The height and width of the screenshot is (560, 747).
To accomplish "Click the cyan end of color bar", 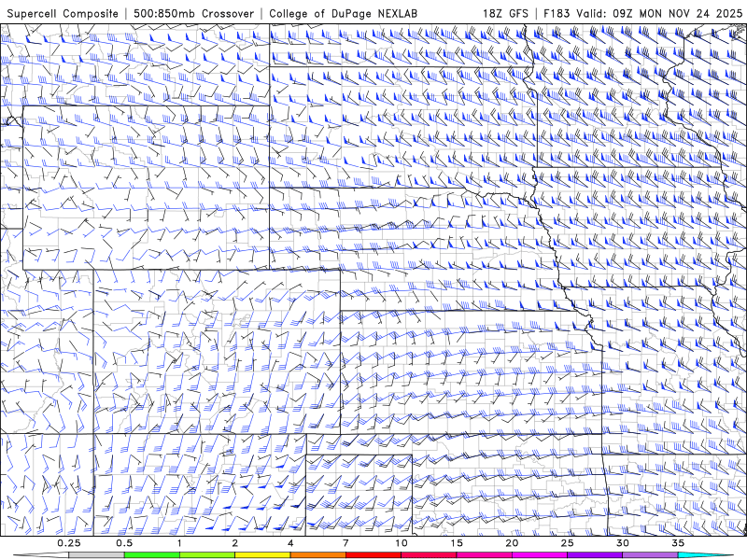I will 705,555.
